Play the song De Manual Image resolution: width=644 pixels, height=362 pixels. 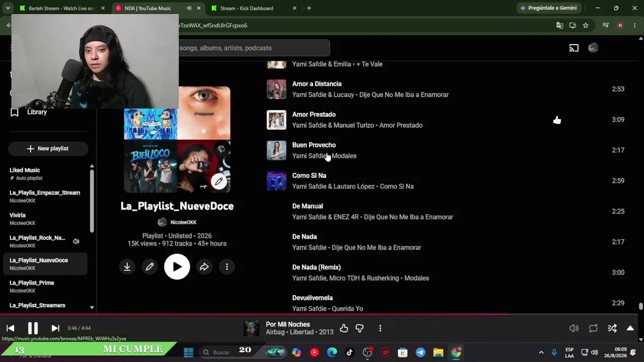point(307,206)
